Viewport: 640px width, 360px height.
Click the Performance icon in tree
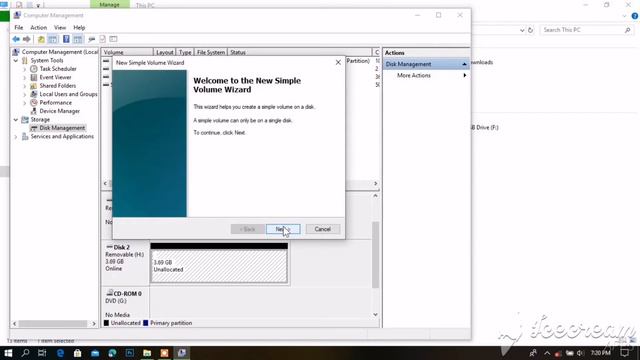pos(34,102)
